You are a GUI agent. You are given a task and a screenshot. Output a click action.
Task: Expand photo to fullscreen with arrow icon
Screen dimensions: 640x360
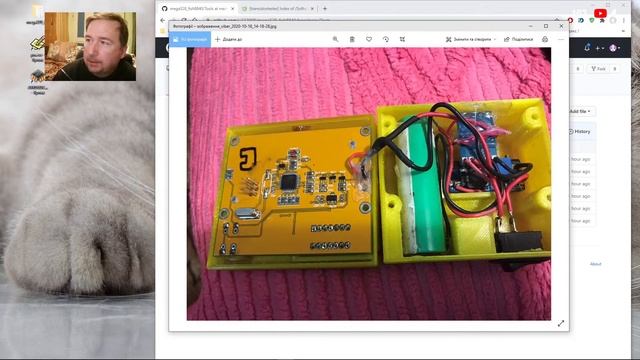pos(561,323)
